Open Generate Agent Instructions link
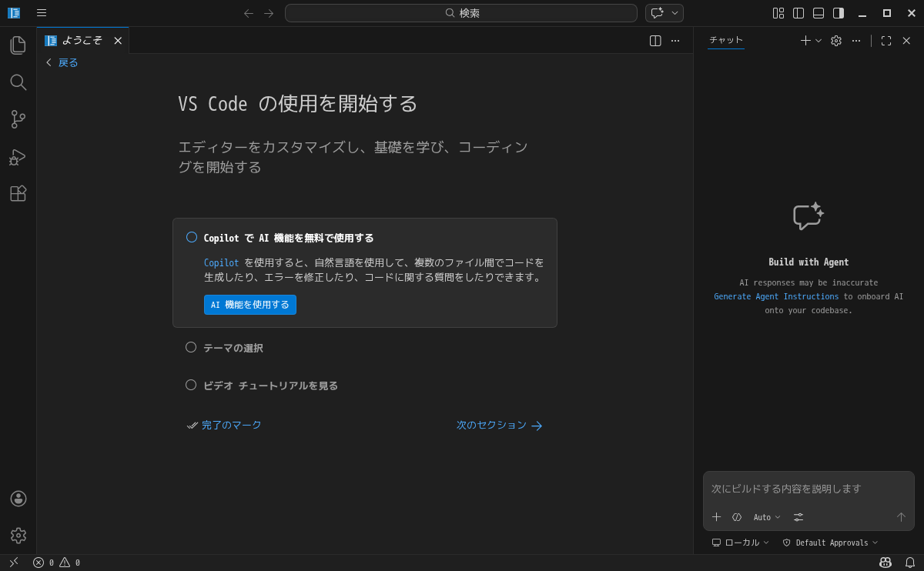Screen dimensions: 924x571 tap(776, 296)
